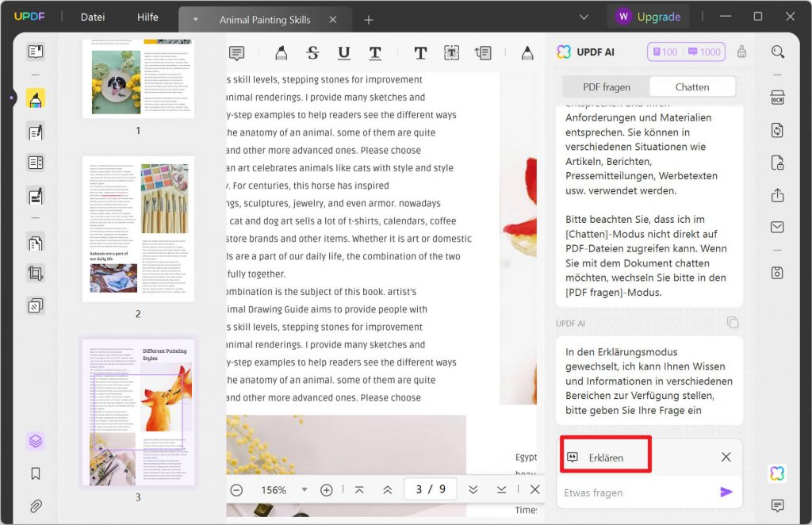Apply the Strikethrough annotation tool

coord(312,53)
